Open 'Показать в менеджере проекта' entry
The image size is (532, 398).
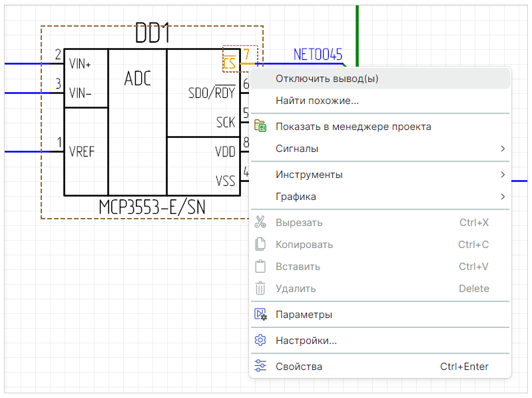click(380, 127)
